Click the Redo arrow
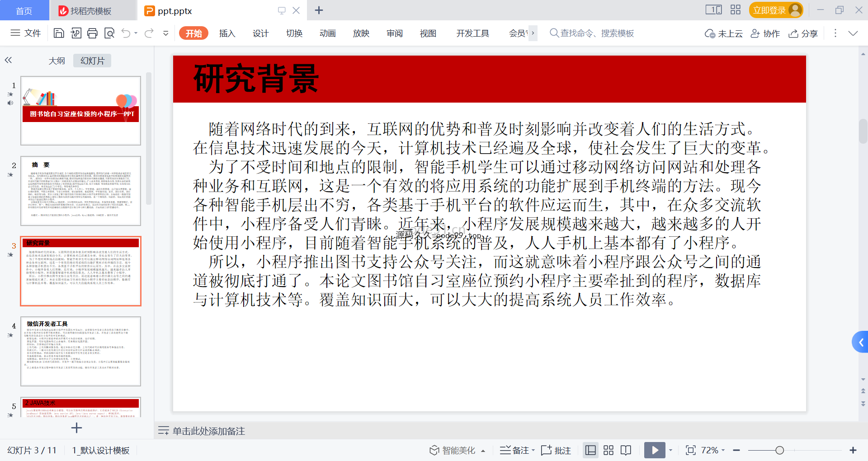This screenshot has width=868, height=461. coord(149,33)
